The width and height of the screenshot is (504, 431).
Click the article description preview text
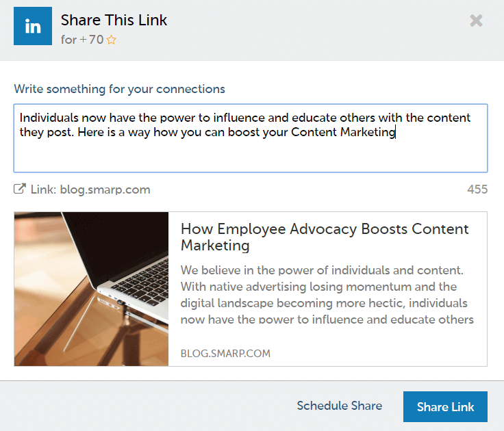[x=327, y=294]
